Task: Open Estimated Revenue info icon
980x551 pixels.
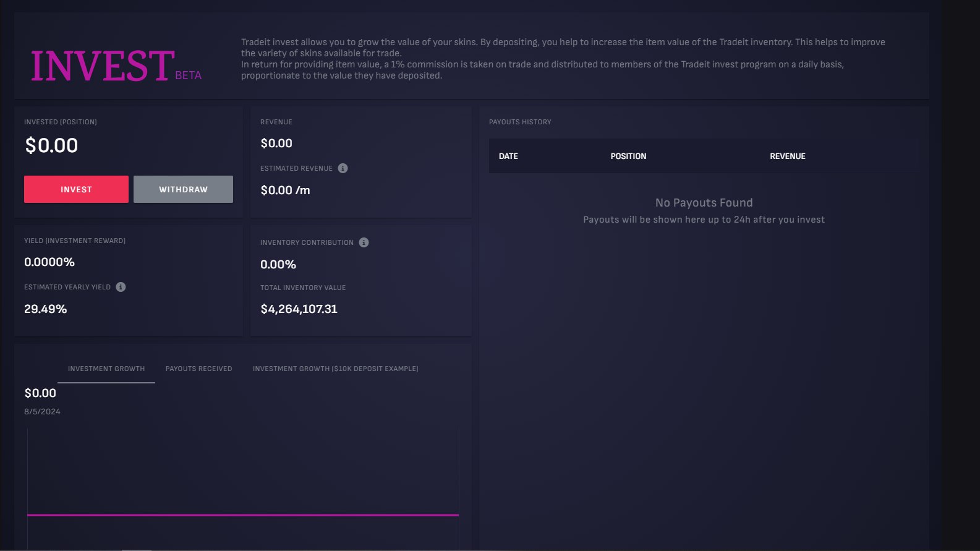Action: point(343,168)
